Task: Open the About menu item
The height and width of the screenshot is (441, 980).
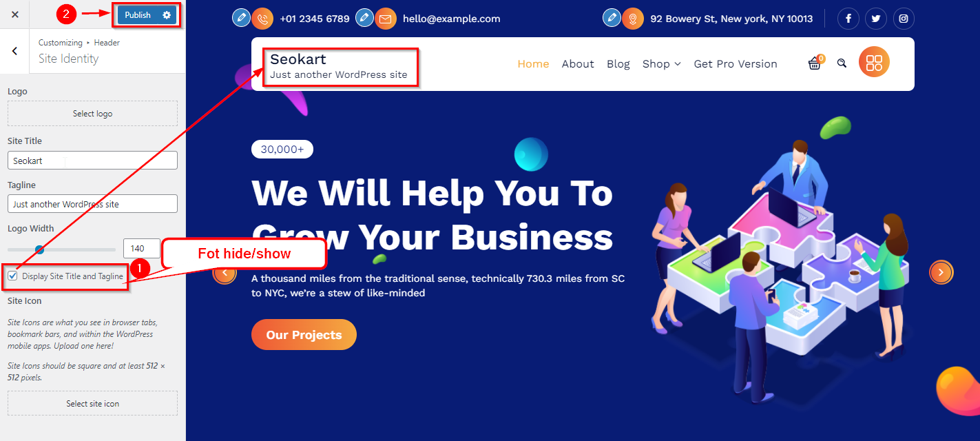Action: [578, 63]
